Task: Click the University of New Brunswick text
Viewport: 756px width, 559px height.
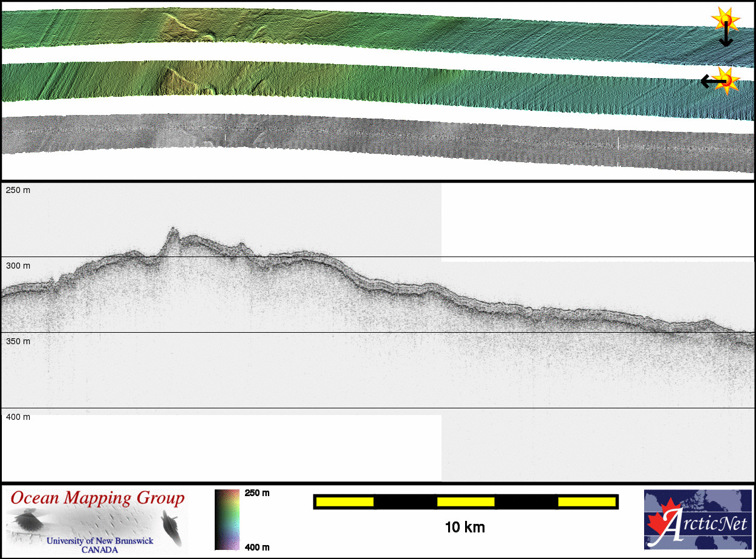Action: 100,541
